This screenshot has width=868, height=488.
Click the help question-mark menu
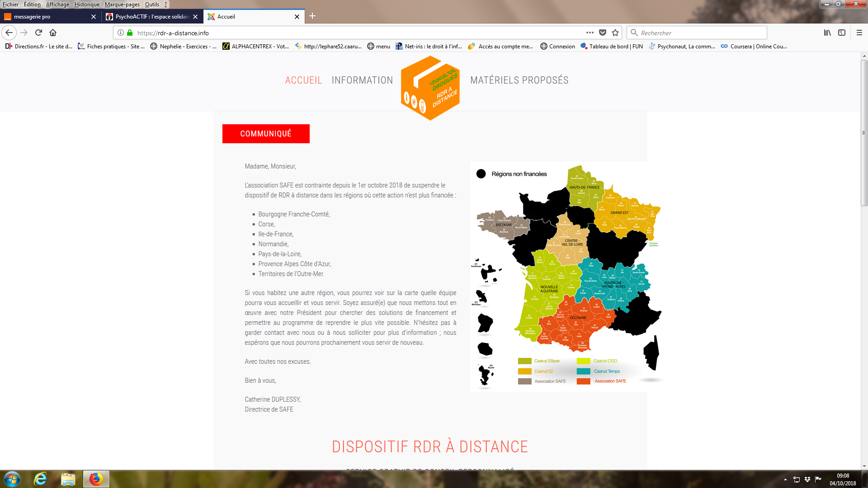click(165, 5)
